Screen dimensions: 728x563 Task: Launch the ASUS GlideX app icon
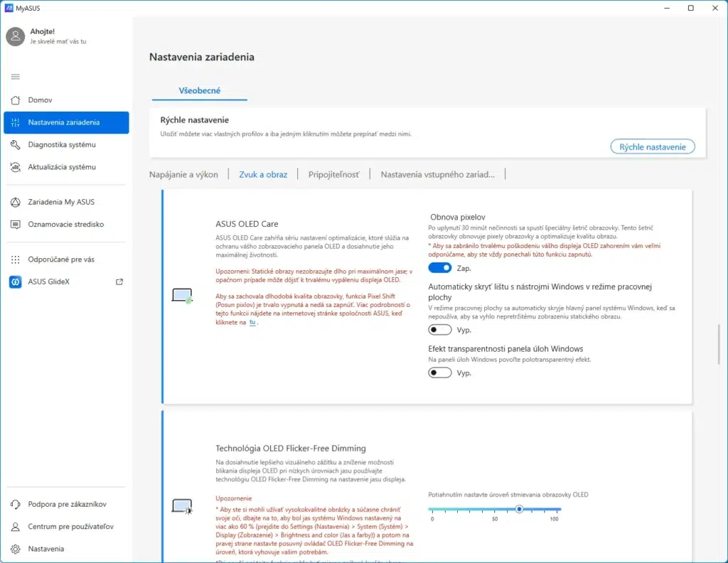pos(16,281)
